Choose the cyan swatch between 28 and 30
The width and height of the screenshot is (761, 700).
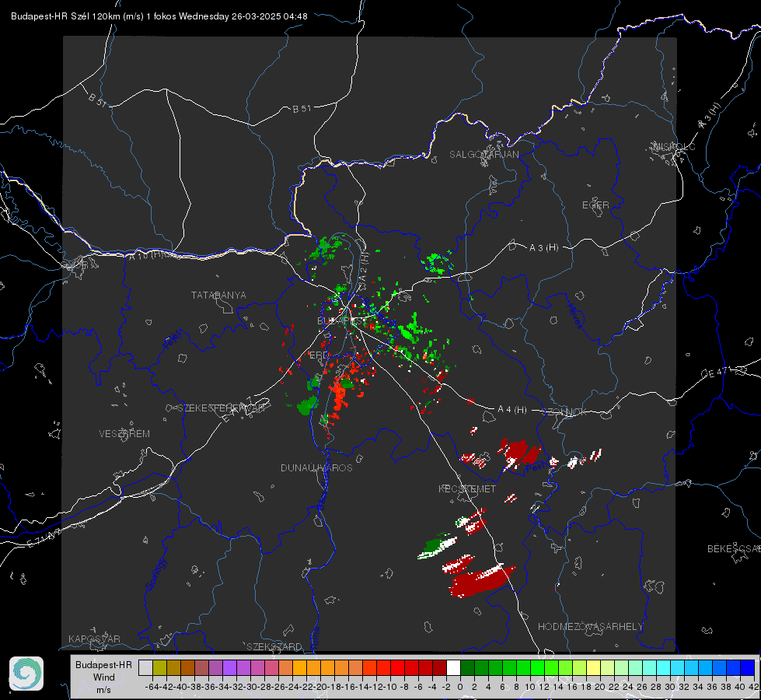tap(663, 667)
